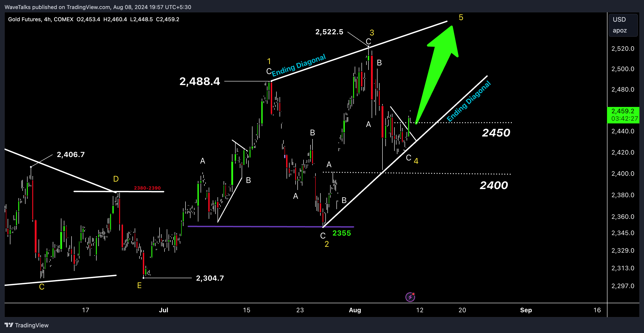Click the bold 2400 level label
Image resolution: width=644 pixels, height=333 pixels.
tap(494, 185)
